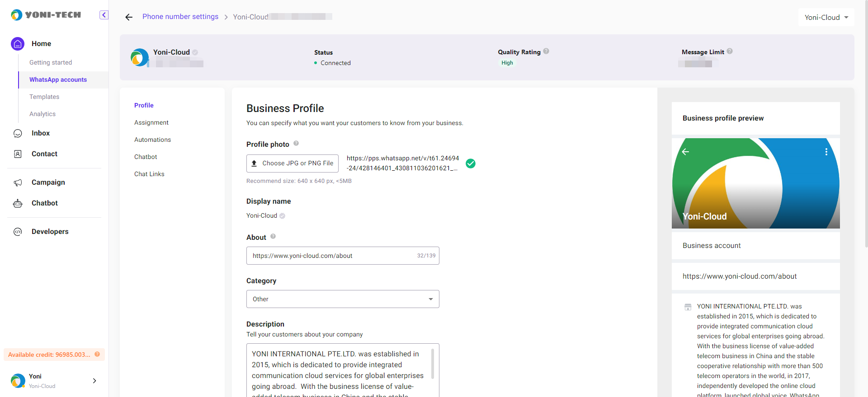Select the Automations settings tab
This screenshot has height=397, width=868.
[153, 140]
